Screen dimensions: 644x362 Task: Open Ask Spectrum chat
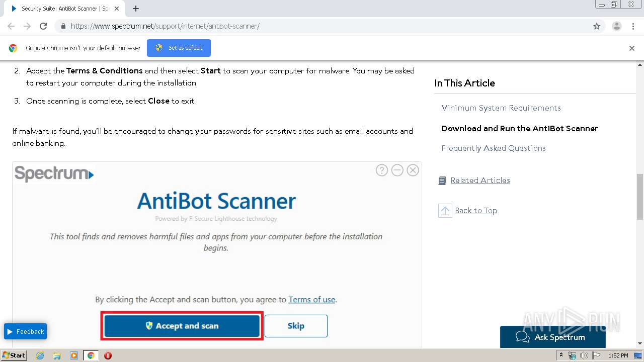point(553,337)
